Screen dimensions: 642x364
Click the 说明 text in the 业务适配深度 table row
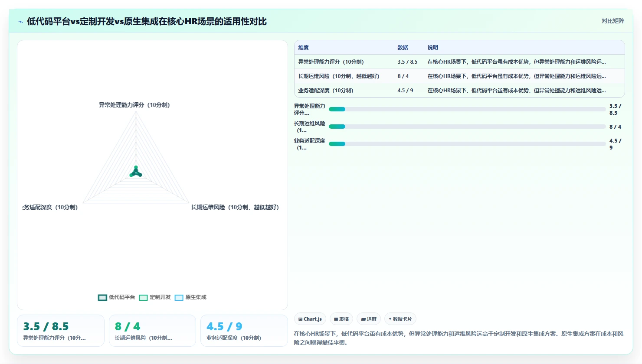pos(517,91)
